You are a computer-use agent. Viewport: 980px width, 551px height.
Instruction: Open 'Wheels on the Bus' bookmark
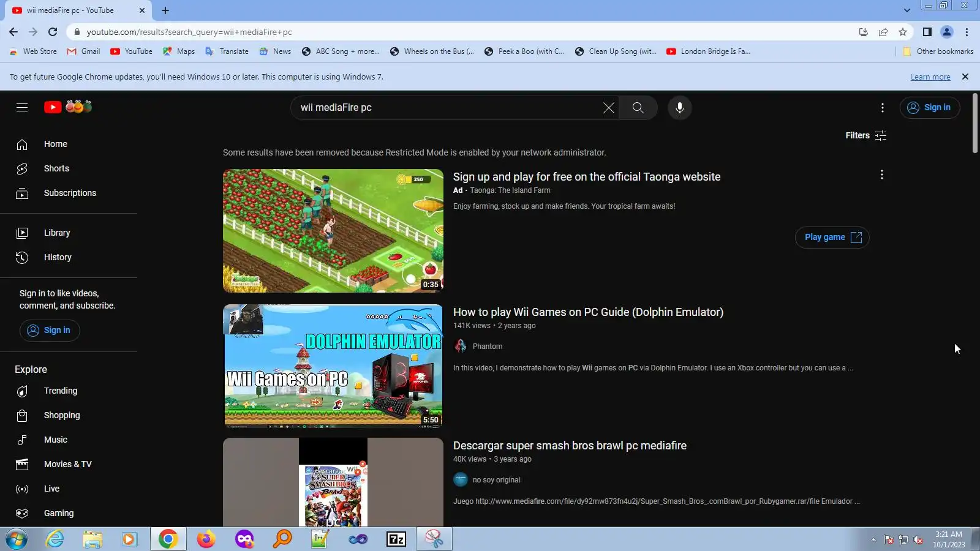[x=432, y=51]
